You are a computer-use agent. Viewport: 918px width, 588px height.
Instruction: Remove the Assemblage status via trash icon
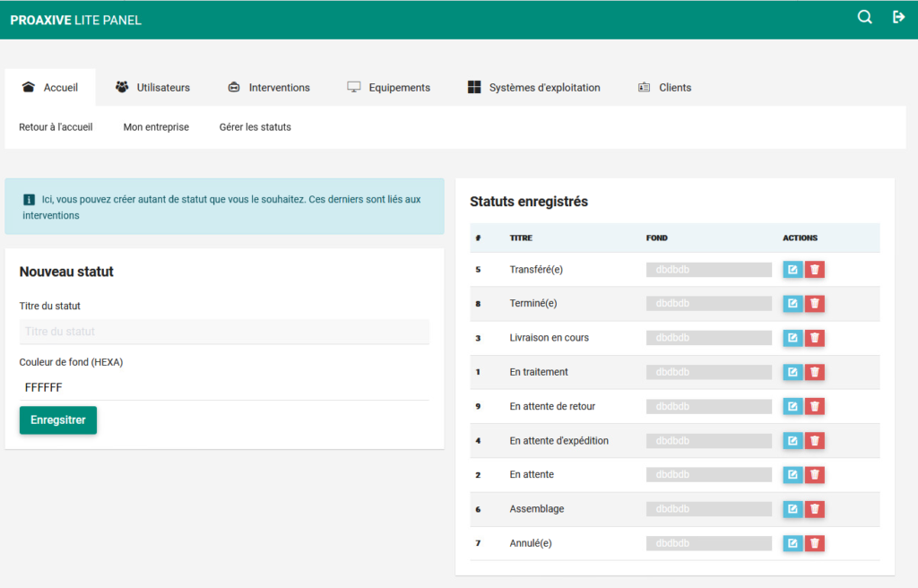tap(814, 509)
